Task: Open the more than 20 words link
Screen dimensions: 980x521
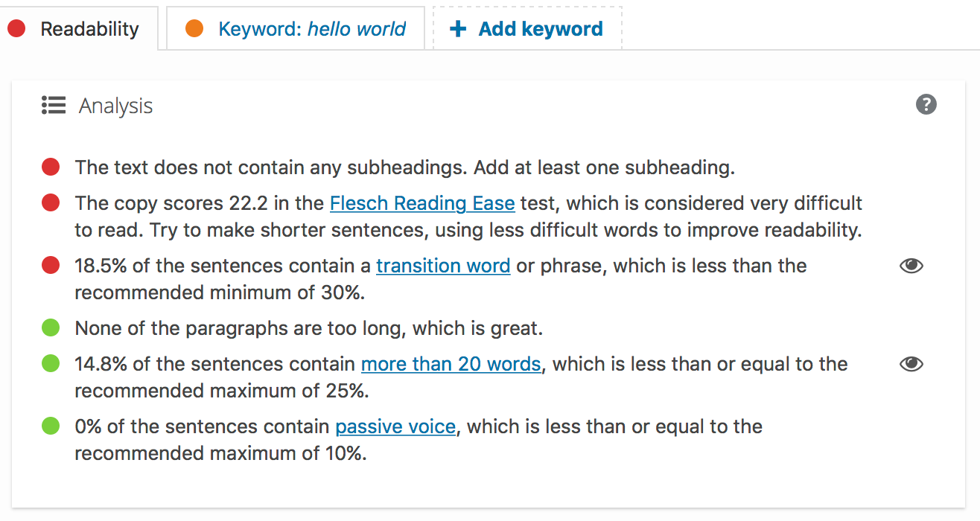Action: [451, 364]
